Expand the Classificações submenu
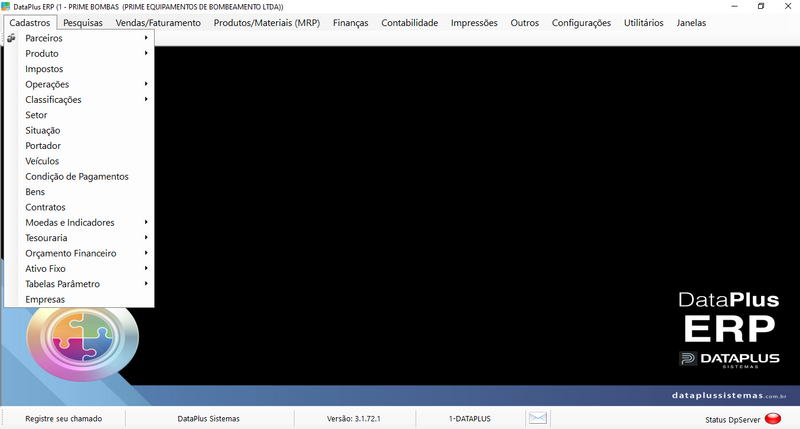800x429 pixels. [79, 99]
